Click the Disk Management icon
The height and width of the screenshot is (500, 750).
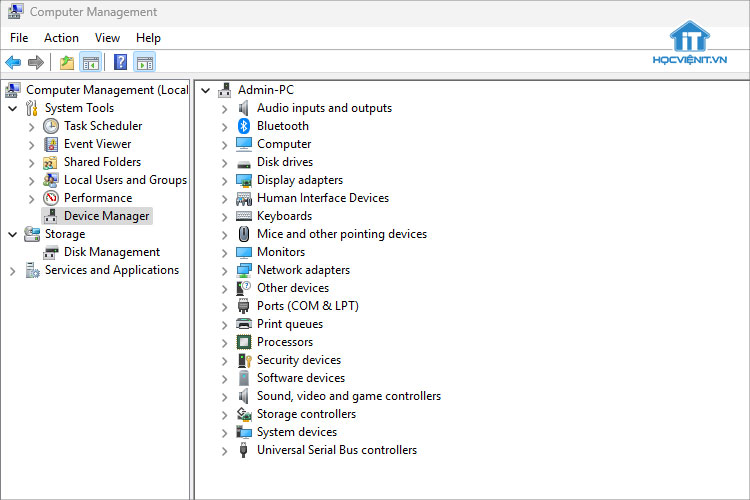(x=51, y=252)
